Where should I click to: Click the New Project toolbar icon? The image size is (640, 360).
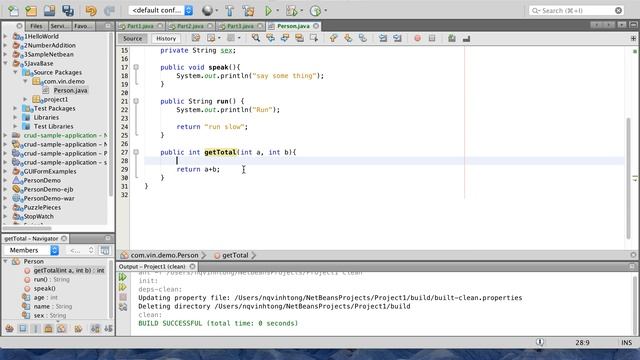[31, 11]
